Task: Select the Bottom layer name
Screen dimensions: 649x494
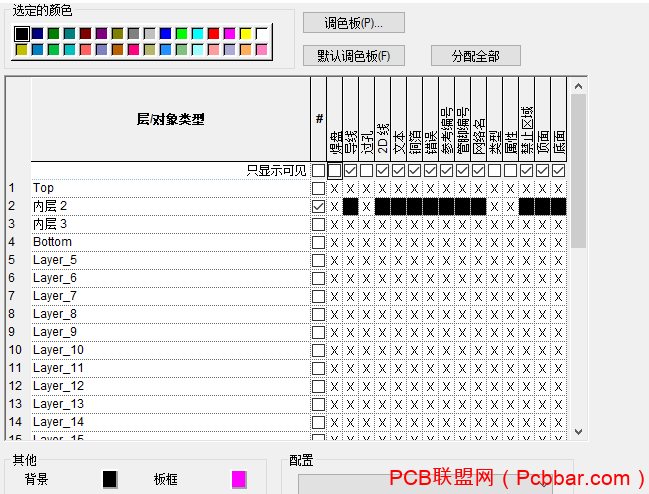Action: click(x=53, y=242)
